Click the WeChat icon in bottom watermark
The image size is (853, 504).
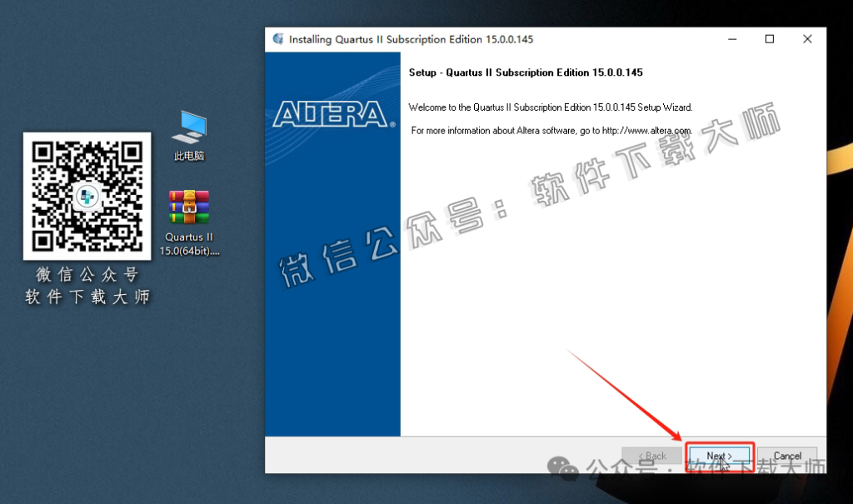(569, 472)
